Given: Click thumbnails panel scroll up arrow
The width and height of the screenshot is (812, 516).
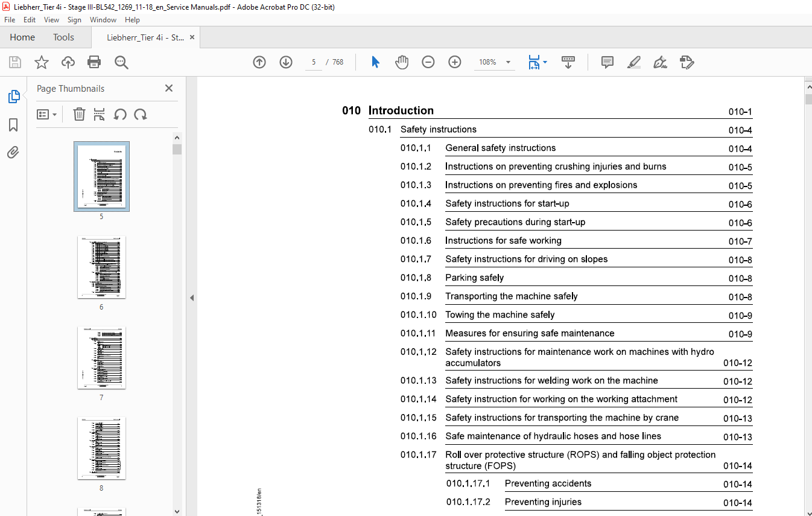Looking at the screenshot, I should coord(177,139).
